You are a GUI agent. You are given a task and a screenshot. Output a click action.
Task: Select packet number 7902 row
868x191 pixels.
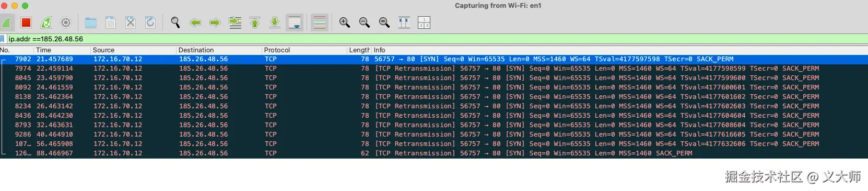434,59
